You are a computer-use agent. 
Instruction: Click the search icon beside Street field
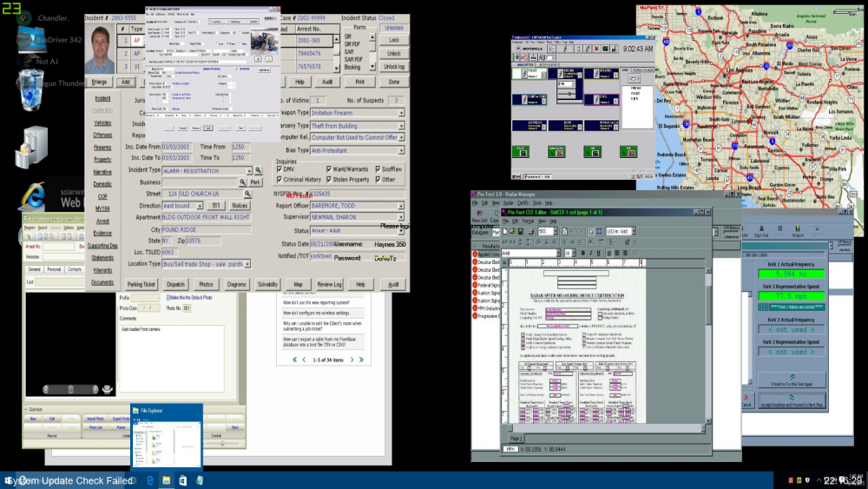tap(247, 194)
